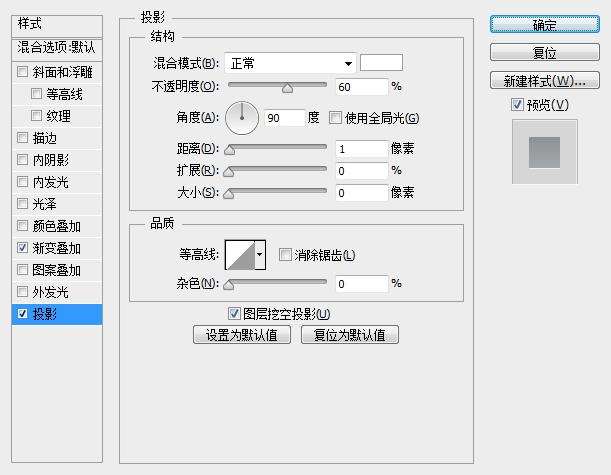Click 设置为默认值 button
Image resolution: width=611 pixels, height=475 pixels.
pos(242,335)
